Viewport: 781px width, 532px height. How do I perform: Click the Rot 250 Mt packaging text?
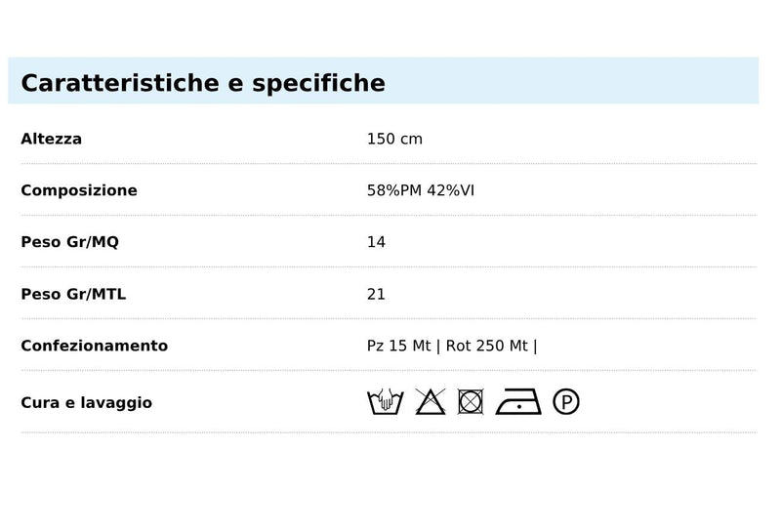(x=486, y=346)
